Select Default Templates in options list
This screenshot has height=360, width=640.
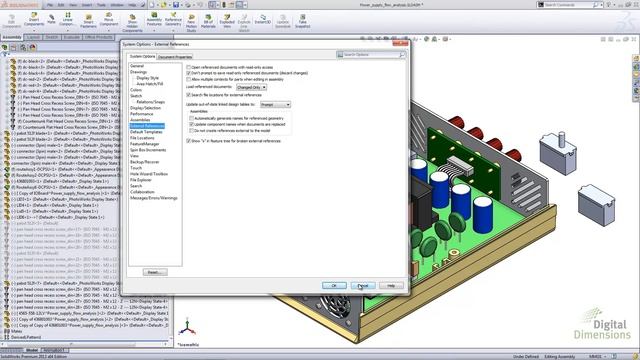point(146,132)
